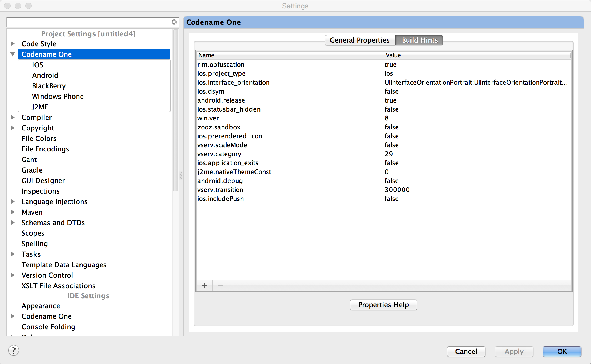Select Gradle in the settings tree
The height and width of the screenshot is (364, 591).
point(32,170)
